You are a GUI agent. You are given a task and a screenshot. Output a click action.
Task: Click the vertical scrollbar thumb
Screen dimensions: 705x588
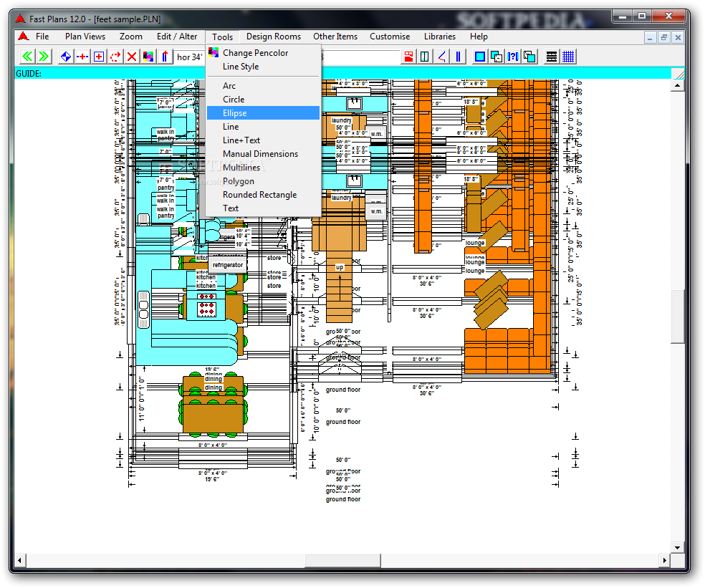tap(678, 317)
